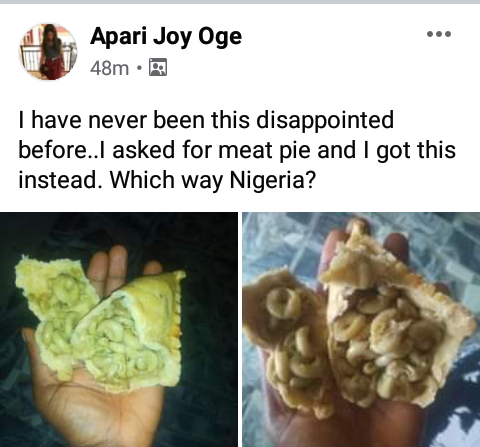Click the 48m post timestamp
The image size is (480, 447).
click(x=109, y=68)
